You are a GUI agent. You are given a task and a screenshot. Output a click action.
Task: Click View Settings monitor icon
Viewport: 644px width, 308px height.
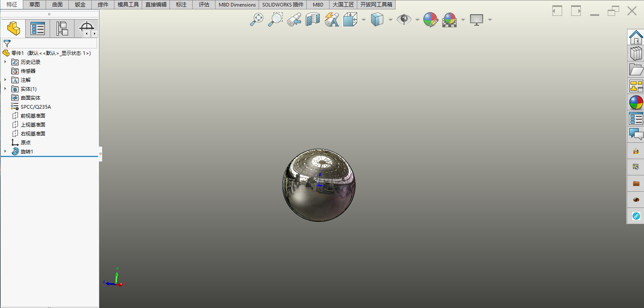pos(477,19)
